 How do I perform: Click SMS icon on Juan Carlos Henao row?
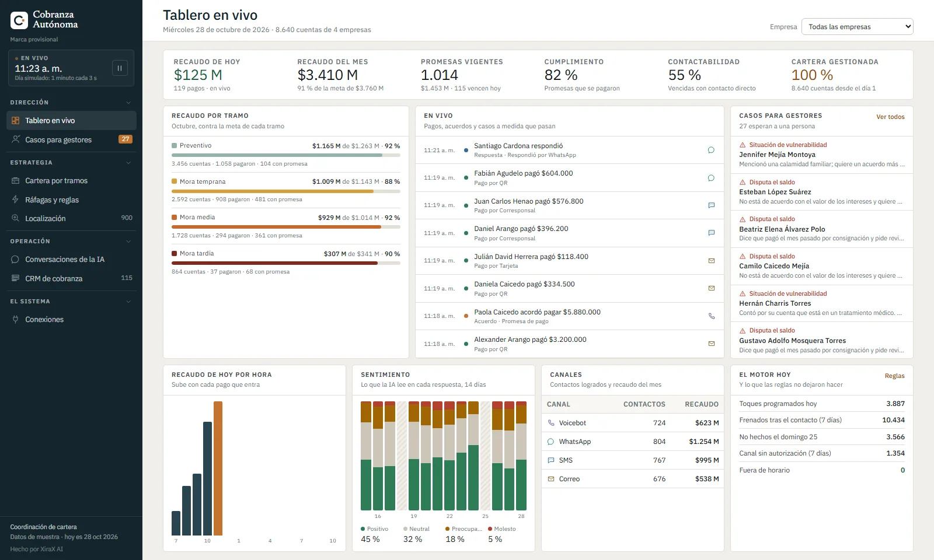tap(711, 205)
